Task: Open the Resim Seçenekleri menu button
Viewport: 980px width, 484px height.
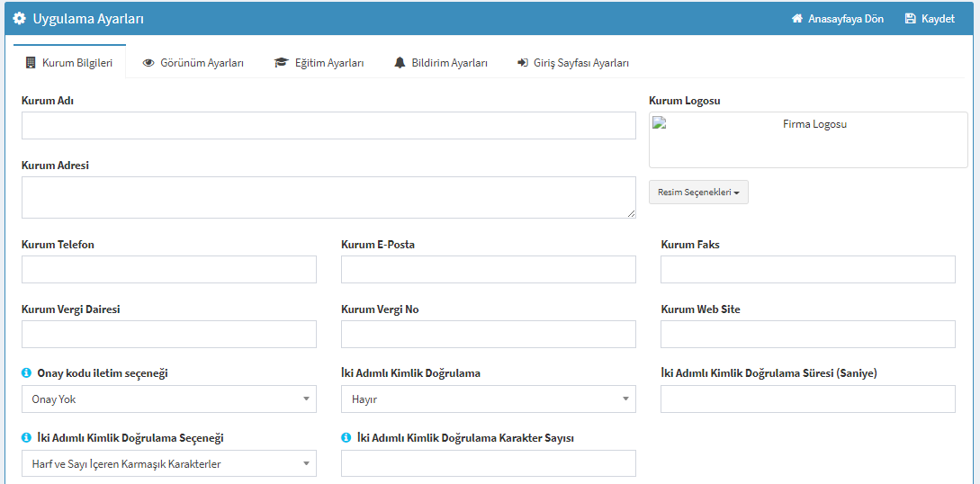Action: click(698, 193)
